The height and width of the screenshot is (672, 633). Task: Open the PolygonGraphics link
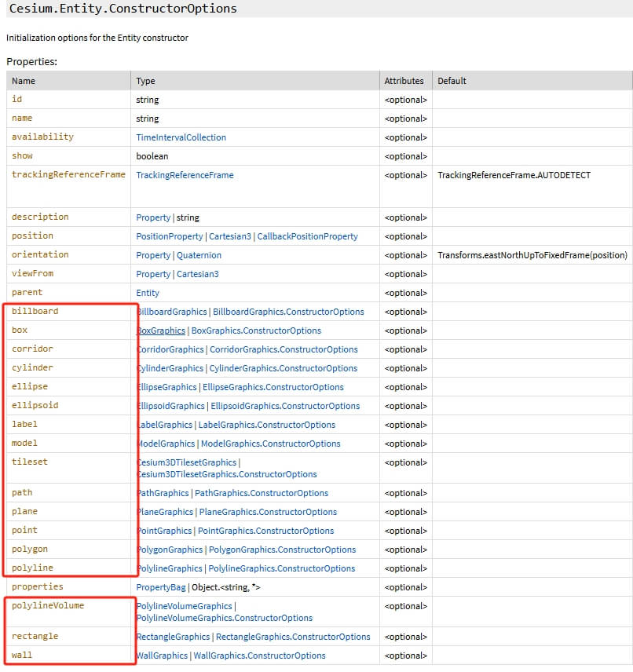coord(170,550)
